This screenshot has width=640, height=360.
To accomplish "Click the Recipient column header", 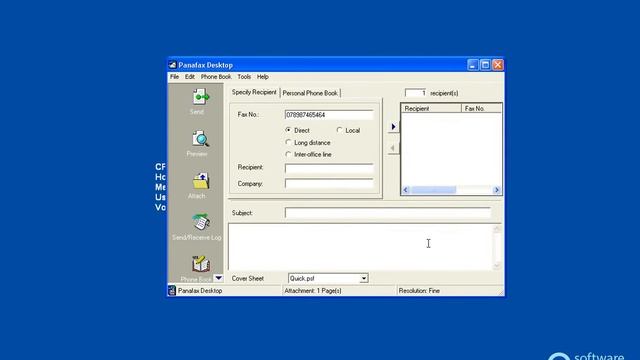I will tap(431, 109).
